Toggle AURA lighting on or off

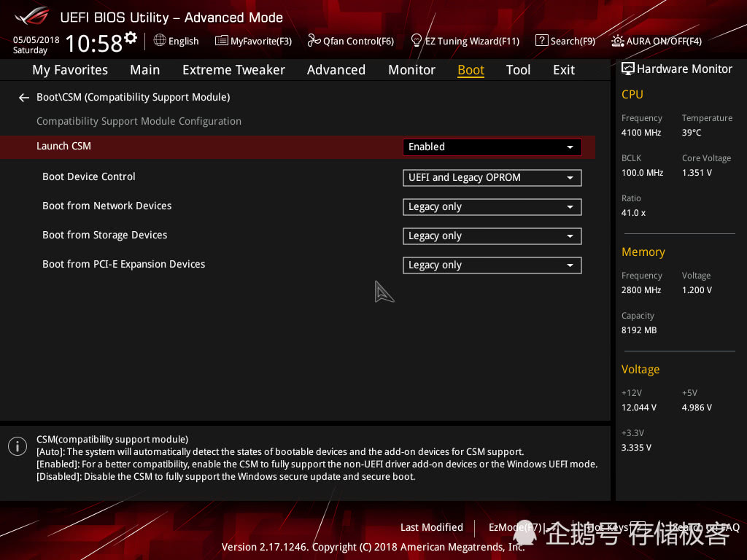pyautogui.click(x=656, y=41)
